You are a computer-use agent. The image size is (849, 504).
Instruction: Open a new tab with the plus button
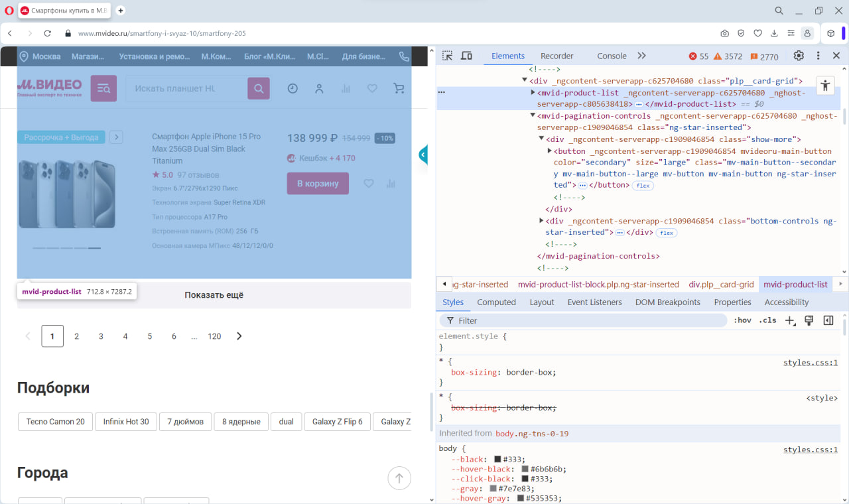coord(120,11)
